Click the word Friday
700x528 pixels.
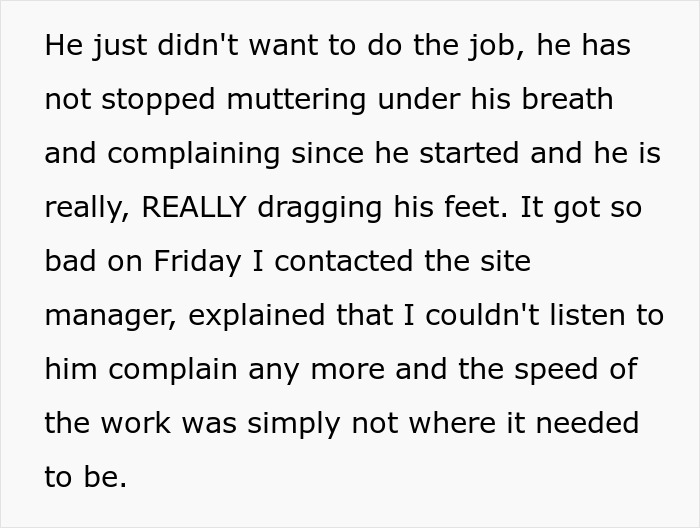click(198, 262)
